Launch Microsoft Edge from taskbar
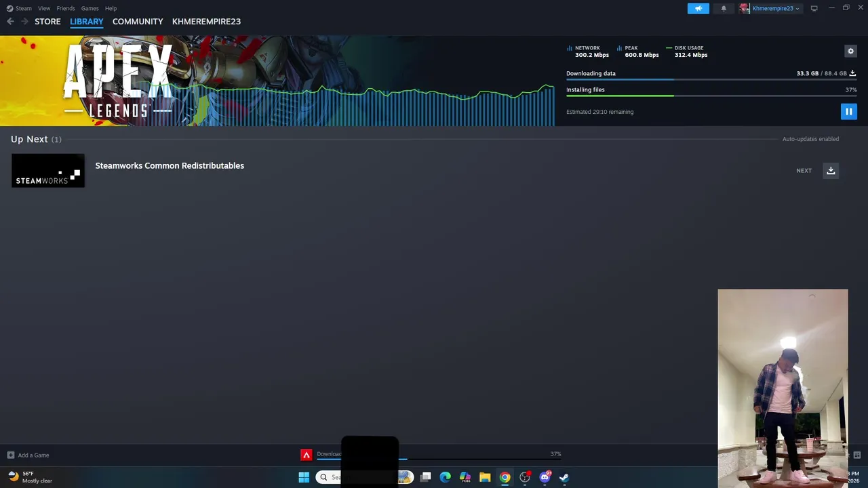 (x=445, y=477)
